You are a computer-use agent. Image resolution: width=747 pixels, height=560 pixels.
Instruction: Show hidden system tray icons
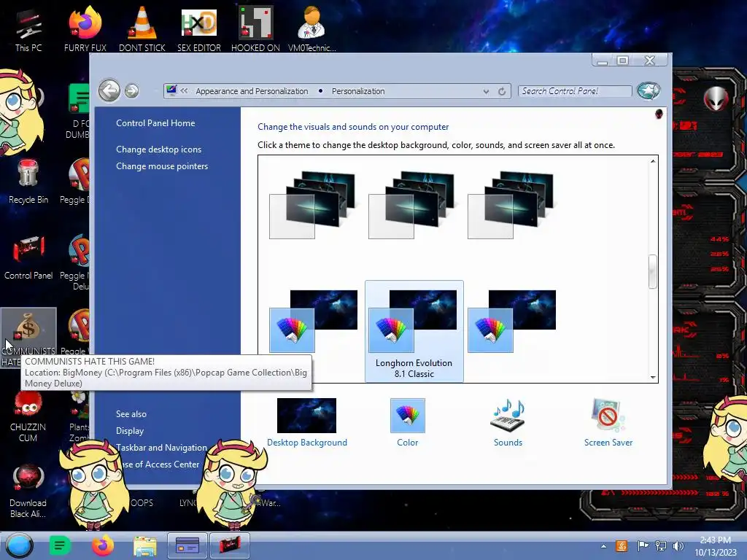tap(603, 546)
